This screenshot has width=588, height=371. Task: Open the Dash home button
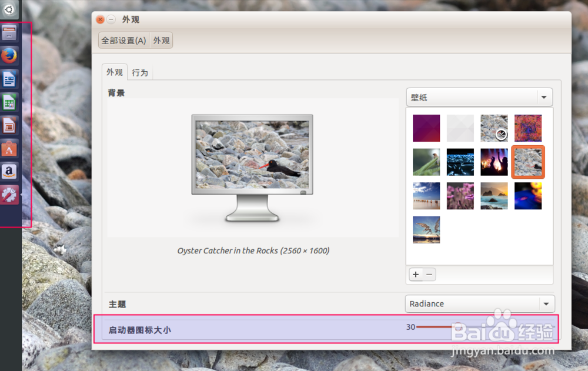click(x=8, y=9)
